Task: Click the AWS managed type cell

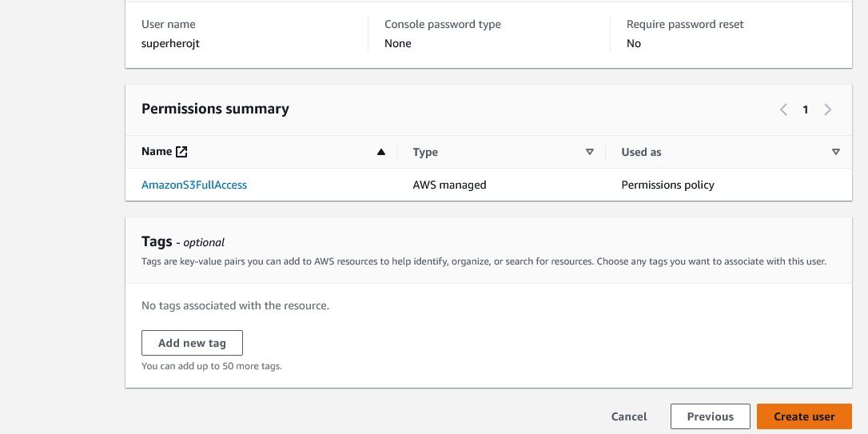Action: pos(449,185)
